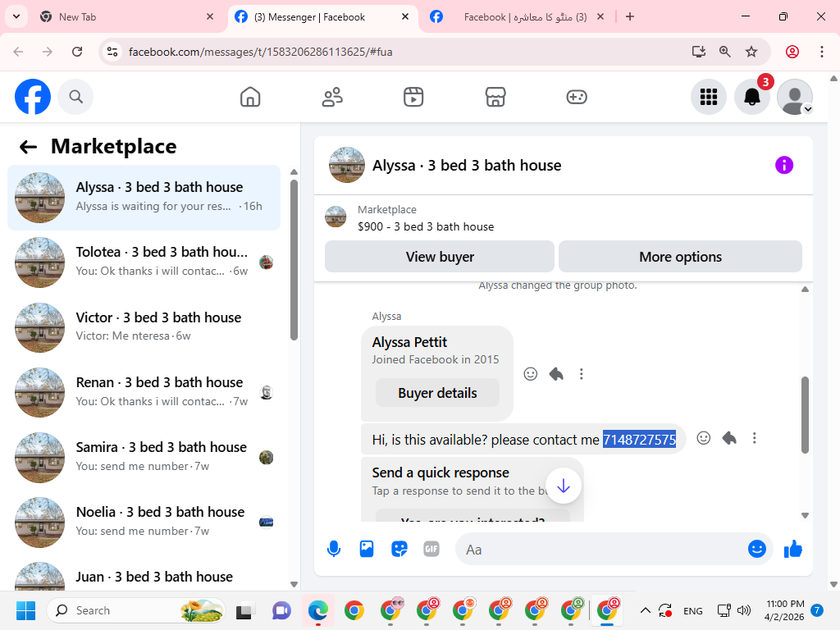The width and height of the screenshot is (840, 630).
Task: Open the Video/Watch icon
Action: pyautogui.click(x=413, y=97)
